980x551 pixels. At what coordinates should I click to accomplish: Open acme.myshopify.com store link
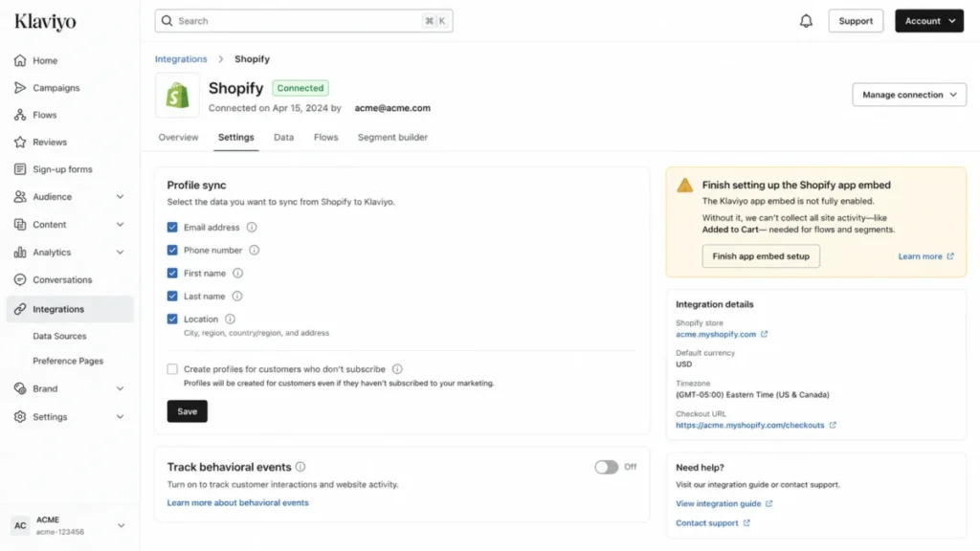(x=722, y=334)
